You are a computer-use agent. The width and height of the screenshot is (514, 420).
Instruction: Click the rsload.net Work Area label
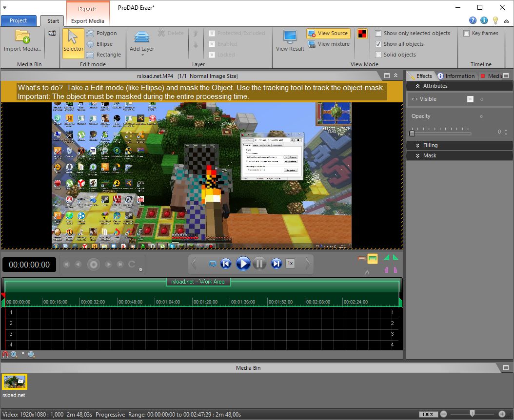198,282
